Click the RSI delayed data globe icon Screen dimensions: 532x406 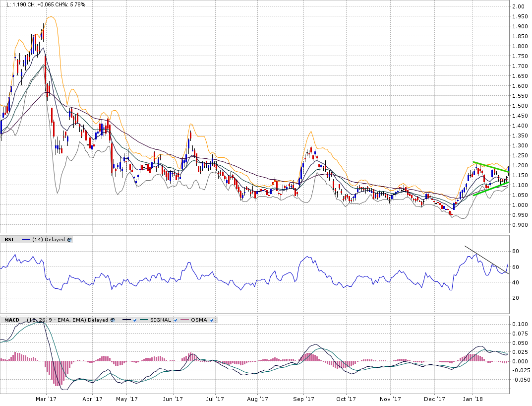coord(69,239)
